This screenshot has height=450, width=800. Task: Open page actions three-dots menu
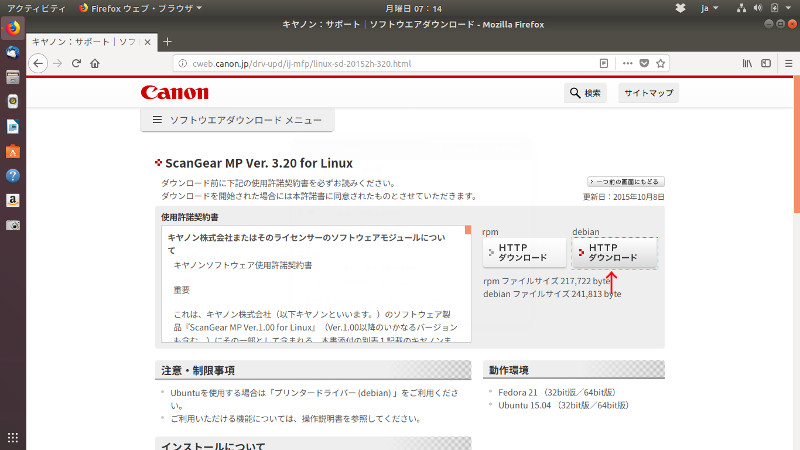628,63
